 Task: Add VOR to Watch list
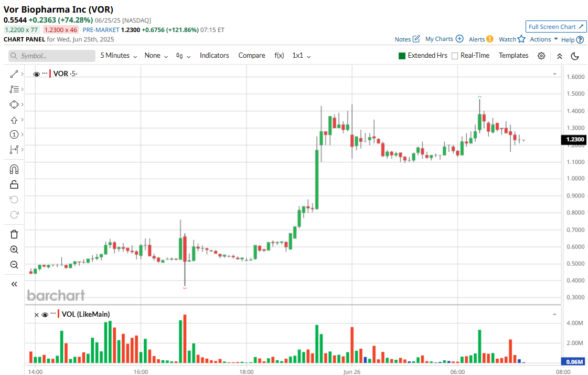point(512,39)
